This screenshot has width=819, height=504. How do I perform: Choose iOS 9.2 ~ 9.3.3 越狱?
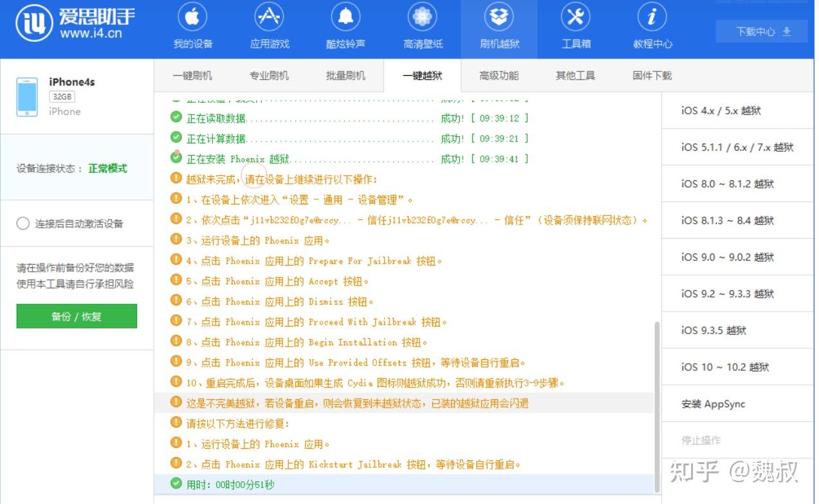coord(737,294)
